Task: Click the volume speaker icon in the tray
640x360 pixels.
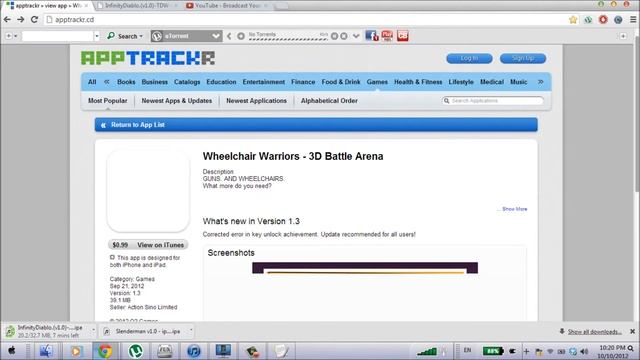Action: coord(584,351)
